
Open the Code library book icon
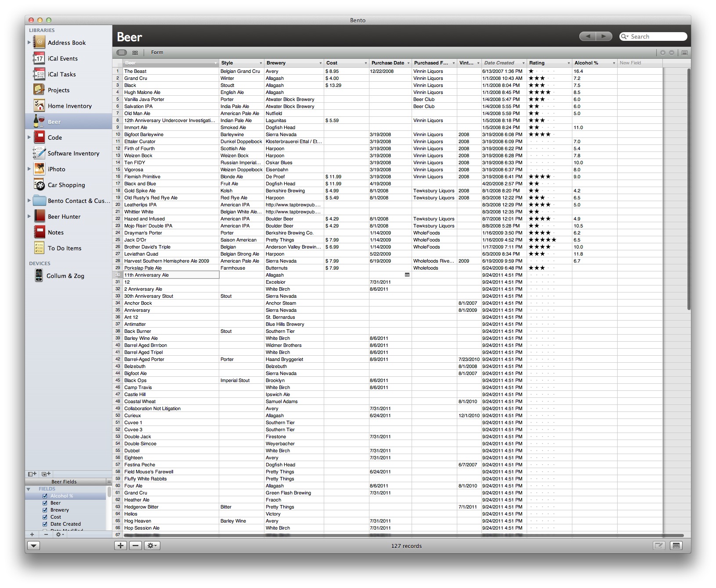click(x=39, y=137)
